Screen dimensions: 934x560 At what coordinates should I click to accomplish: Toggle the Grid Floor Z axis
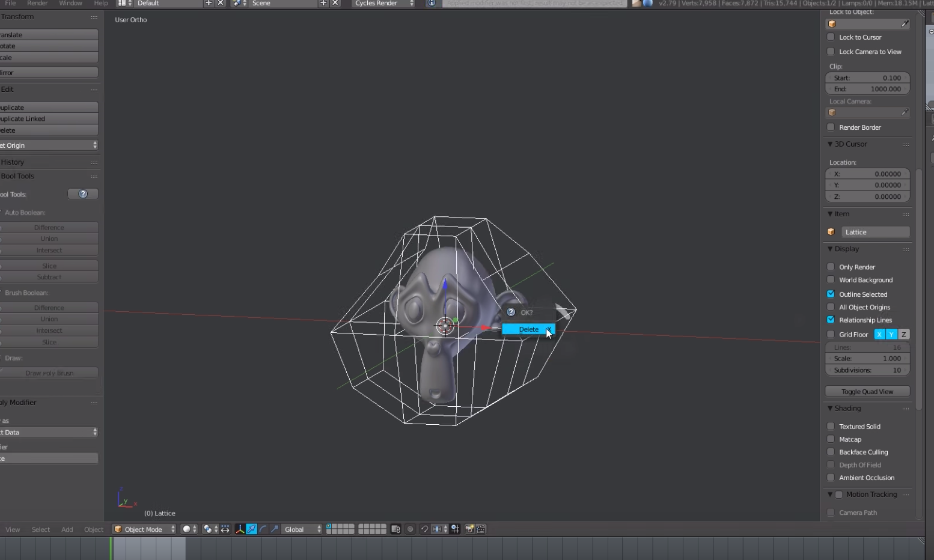point(903,335)
